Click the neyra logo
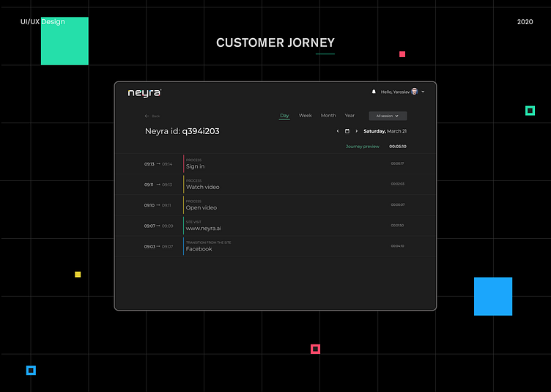Image resolution: width=551 pixels, height=392 pixels. 144,93
